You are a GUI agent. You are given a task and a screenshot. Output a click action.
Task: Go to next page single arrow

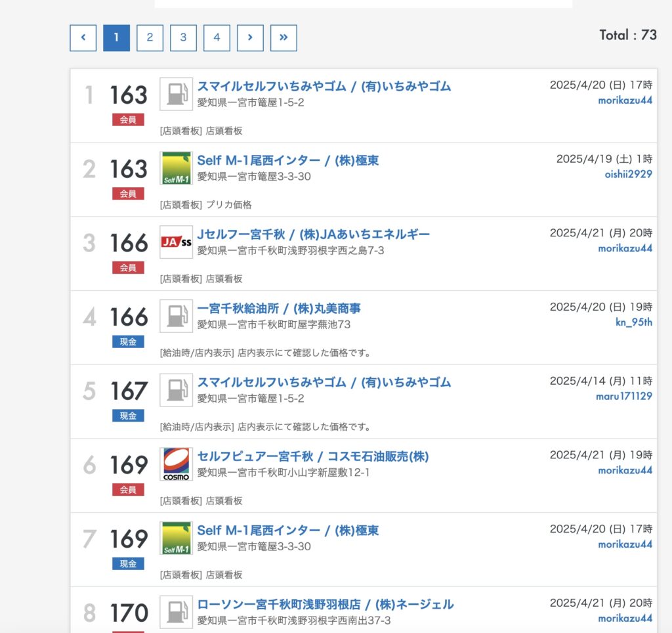click(250, 37)
